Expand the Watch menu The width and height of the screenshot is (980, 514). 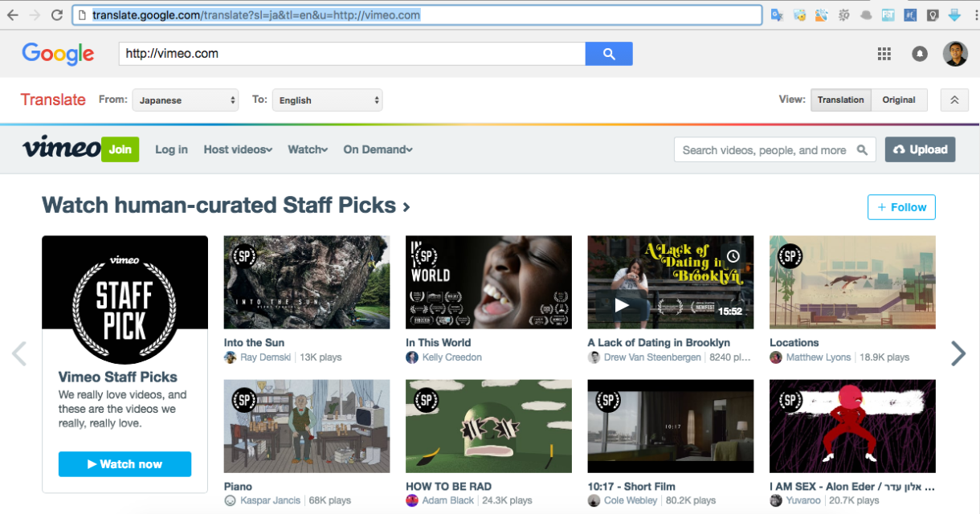coord(308,149)
